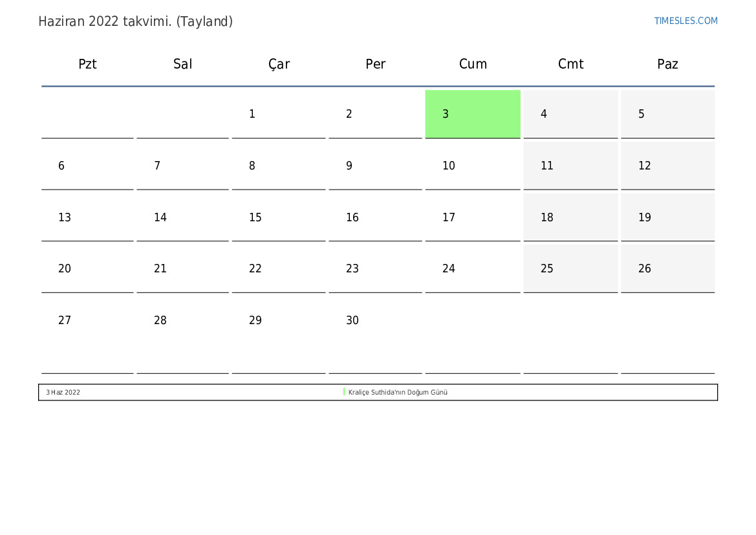This screenshot has height=535, width=756.
Task: Select Sunday June 12 cell
Action: pyautogui.click(x=667, y=166)
